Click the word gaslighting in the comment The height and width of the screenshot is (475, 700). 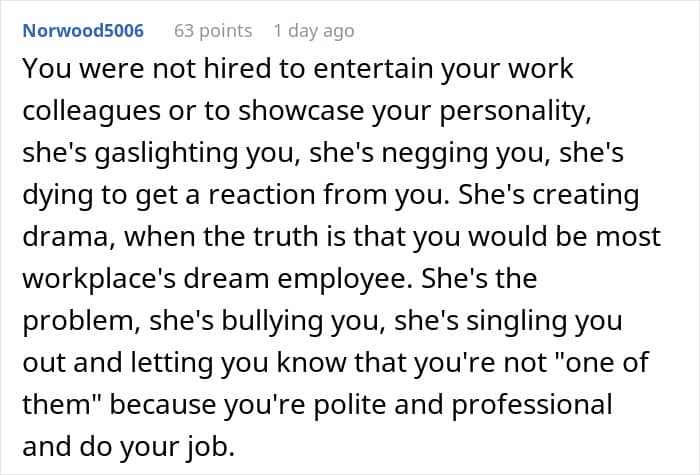point(167,154)
